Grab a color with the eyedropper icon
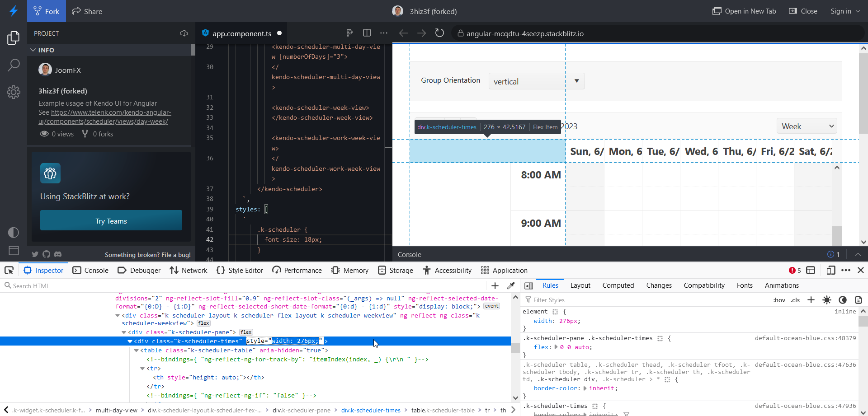Image resolution: width=868 pixels, height=416 pixels. (x=511, y=285)
